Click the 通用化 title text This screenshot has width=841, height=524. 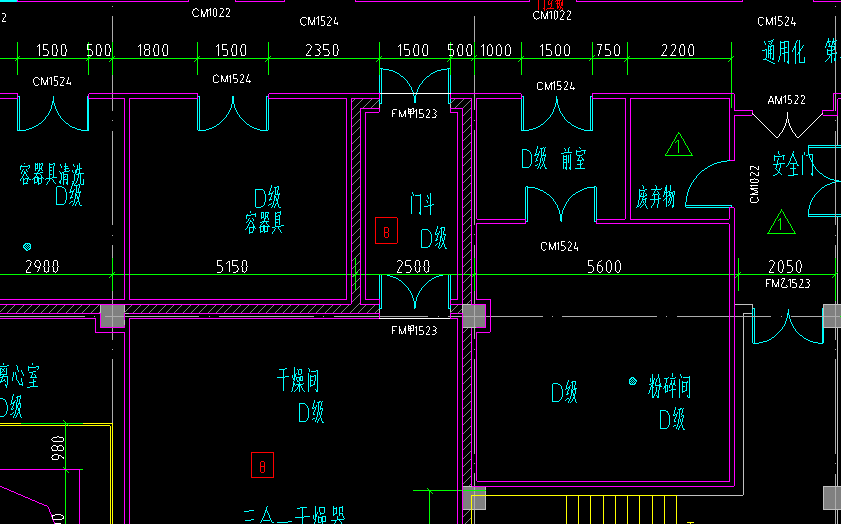click(x=784, y=53)
